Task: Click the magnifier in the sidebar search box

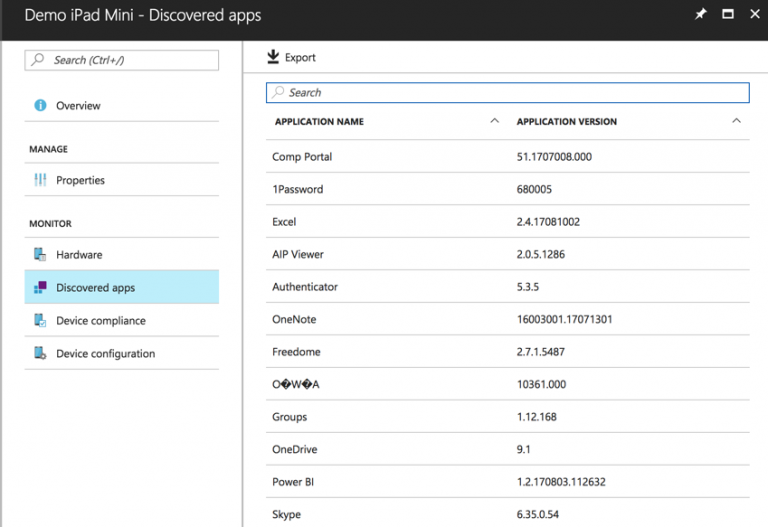Action: pos(38,60)
